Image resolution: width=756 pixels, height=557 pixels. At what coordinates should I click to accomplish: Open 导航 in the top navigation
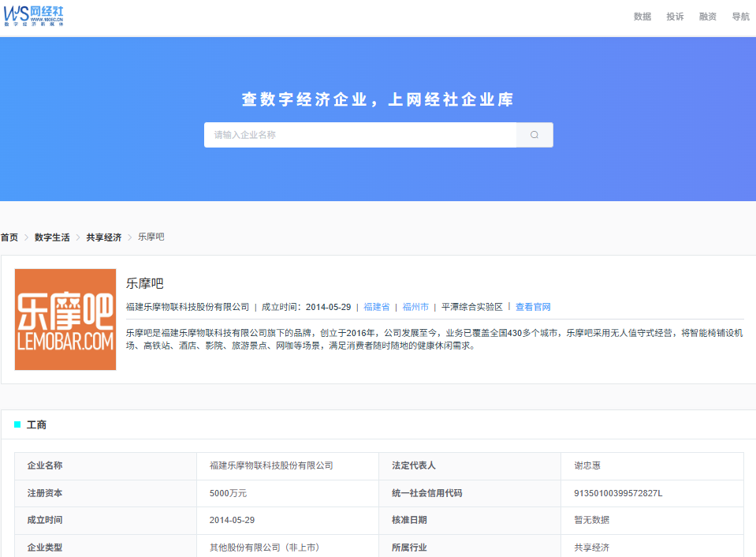point(740,16)
